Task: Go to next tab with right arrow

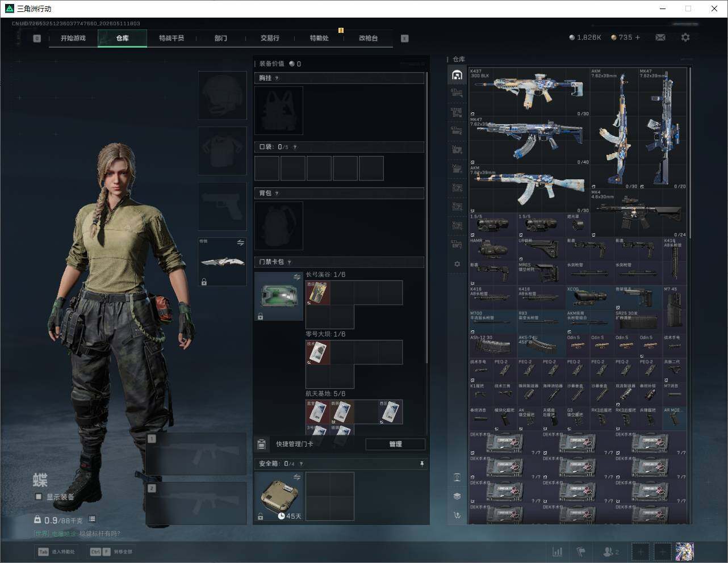Action: point(404,38)
